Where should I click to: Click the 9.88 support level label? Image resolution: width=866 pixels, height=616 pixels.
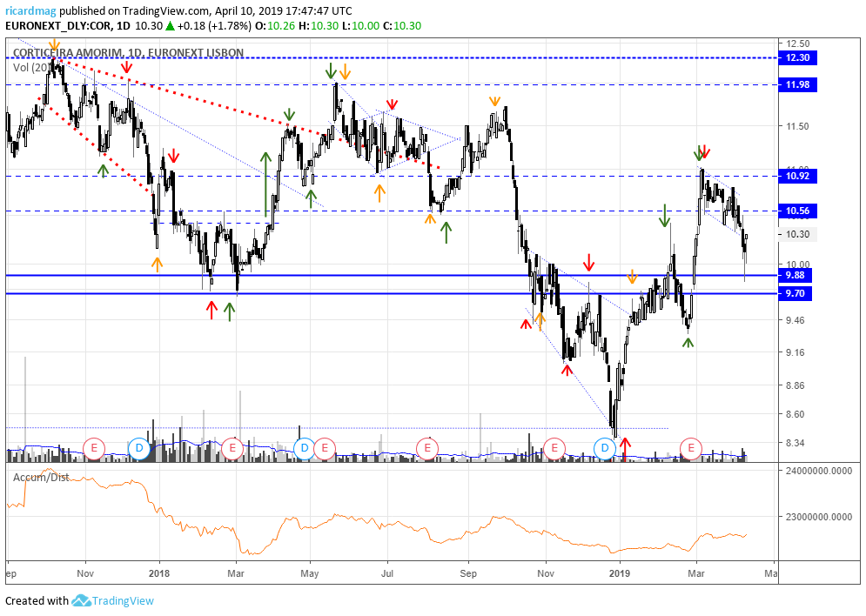[x=795, y=275]
